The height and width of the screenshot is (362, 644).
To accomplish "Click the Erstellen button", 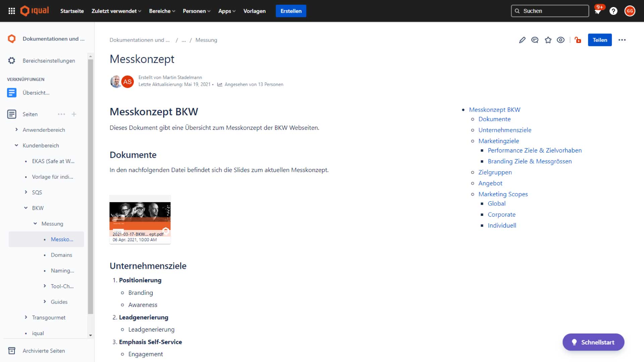I will 290,11.
